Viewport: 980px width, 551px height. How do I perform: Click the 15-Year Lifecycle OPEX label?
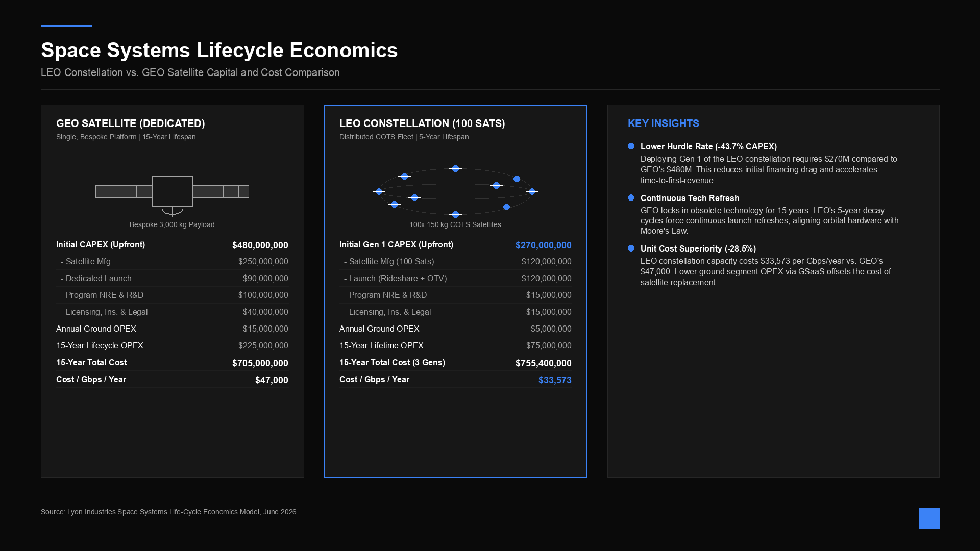pyautogui.click(x=100, y=345)
